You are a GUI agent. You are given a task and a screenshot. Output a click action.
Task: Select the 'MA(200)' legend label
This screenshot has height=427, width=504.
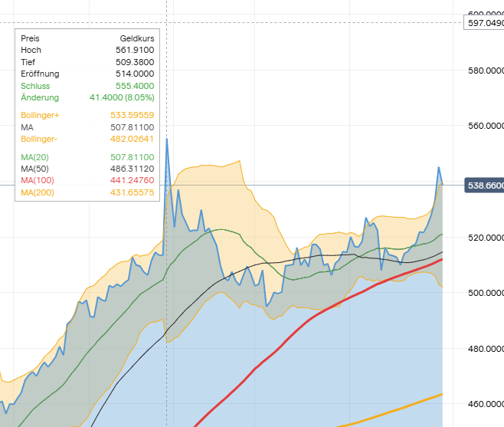(38, 192)
